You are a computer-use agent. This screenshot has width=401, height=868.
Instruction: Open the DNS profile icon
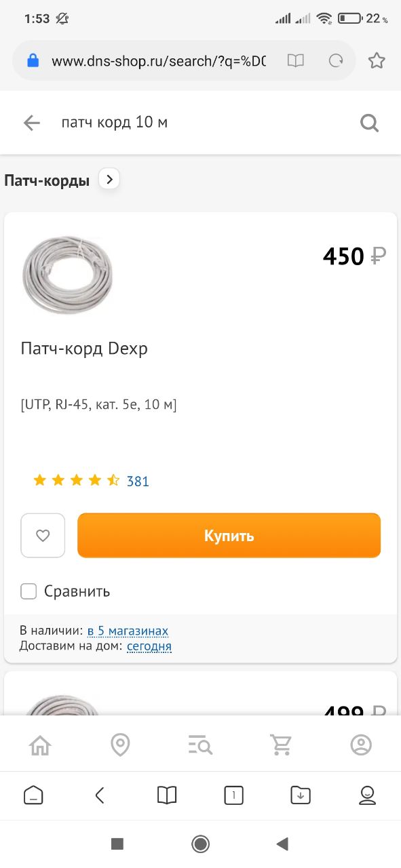pyautogui.click(x=361, y=745)
